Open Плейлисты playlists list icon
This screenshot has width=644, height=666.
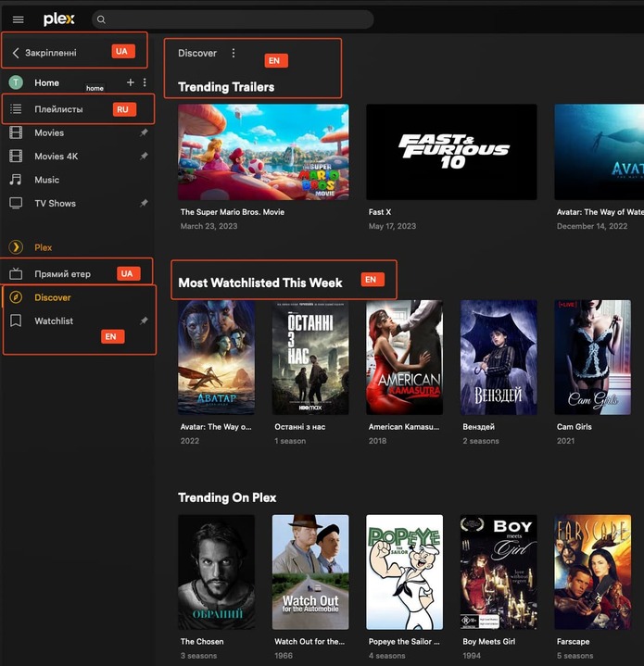(x=16, y=108)
